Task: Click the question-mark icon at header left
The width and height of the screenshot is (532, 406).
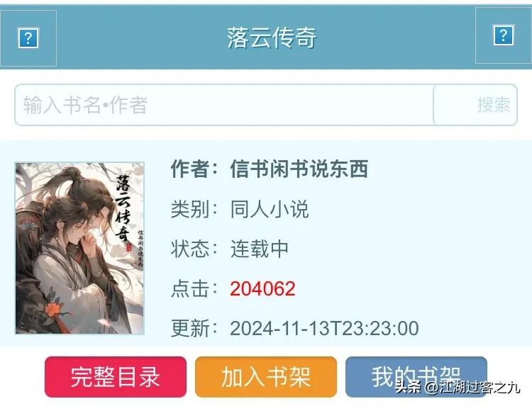Action: pos(28,38)
